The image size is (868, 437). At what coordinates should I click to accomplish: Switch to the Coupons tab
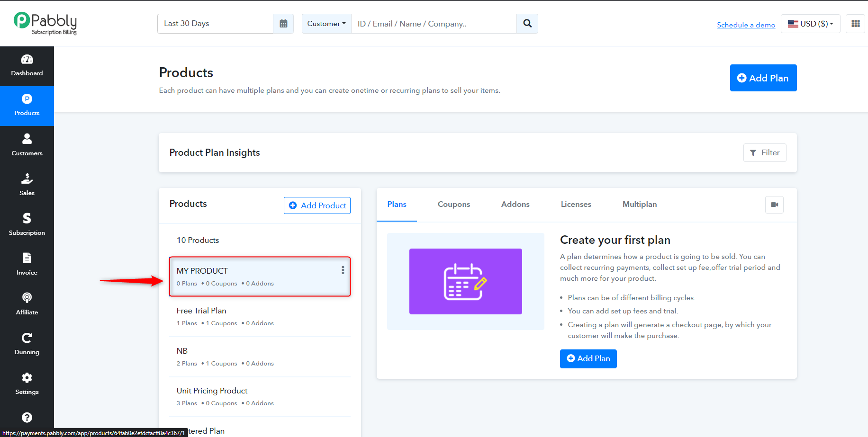click(454, 204)
